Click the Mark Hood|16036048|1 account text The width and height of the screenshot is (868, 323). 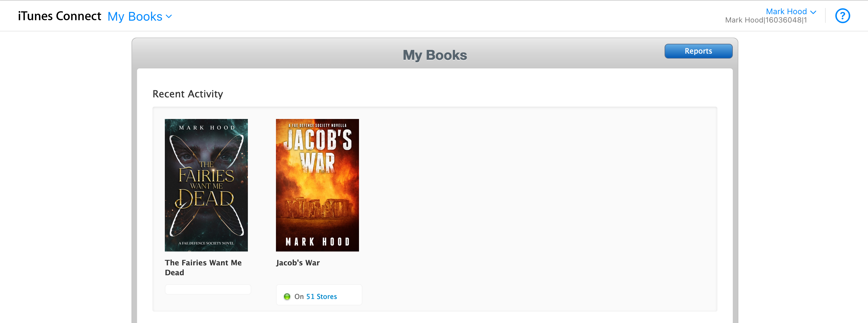click(766, 20)
